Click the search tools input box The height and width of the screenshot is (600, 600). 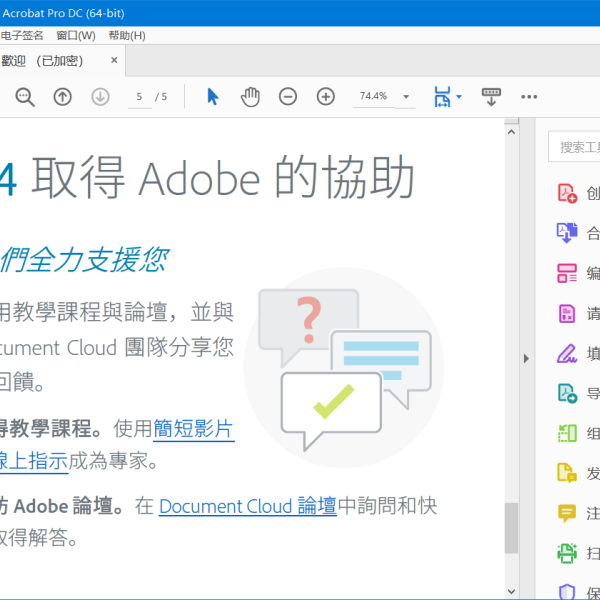[x=574, y=147]
